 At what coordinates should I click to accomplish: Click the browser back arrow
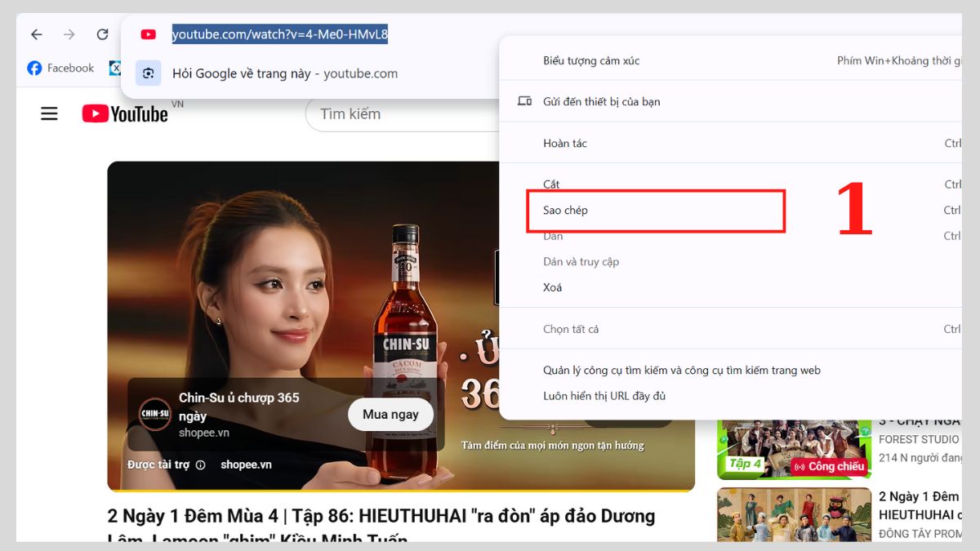point(36,34)
